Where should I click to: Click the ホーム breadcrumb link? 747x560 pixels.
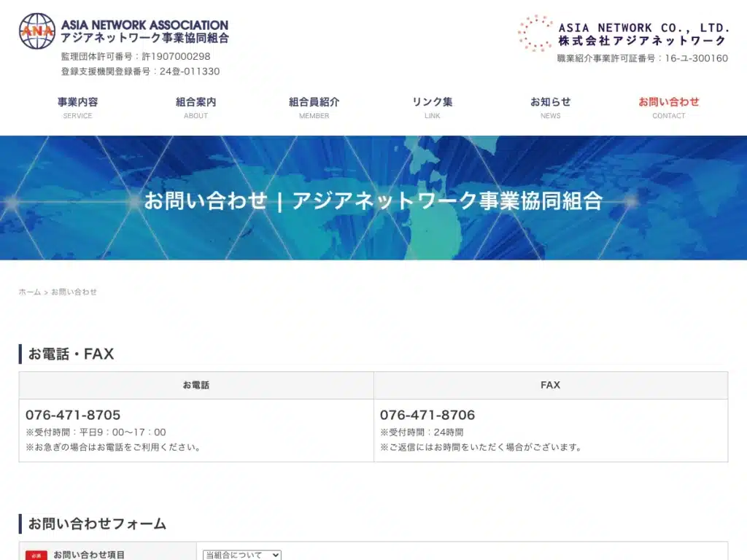[29, 292]
